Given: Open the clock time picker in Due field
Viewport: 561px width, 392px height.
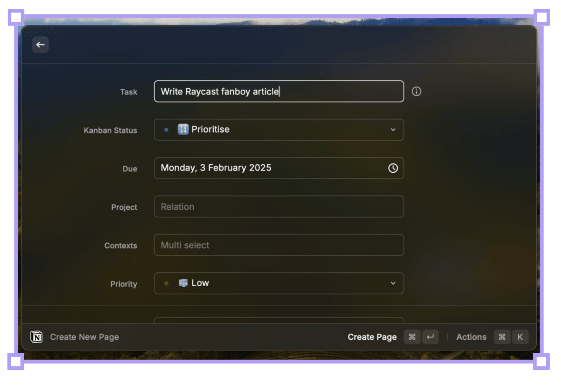Looking at the screenshot, I should pos(393,168).
